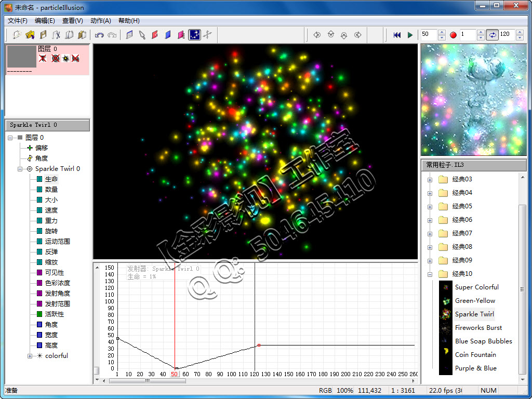Toggle the show particles star-dots button

point(194,35)
